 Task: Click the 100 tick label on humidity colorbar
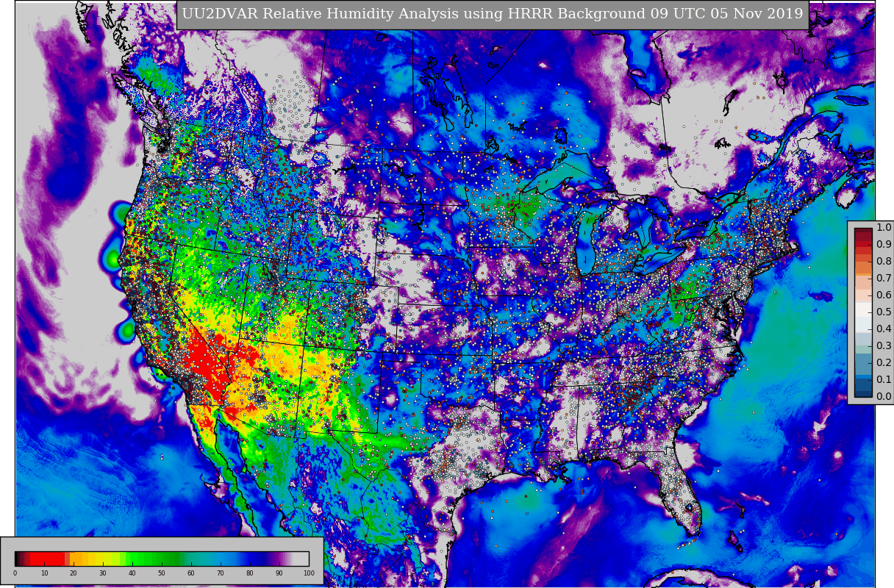pos(309,573)
